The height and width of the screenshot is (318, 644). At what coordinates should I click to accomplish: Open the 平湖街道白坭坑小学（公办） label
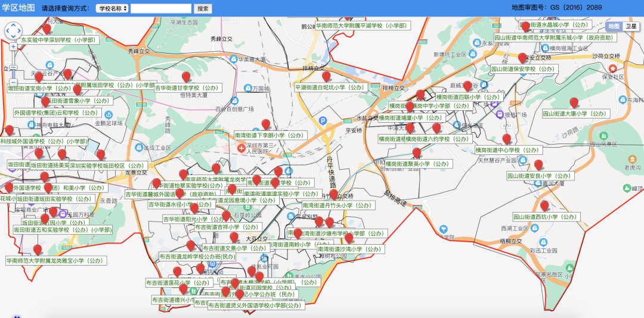[x=330, y=88]
